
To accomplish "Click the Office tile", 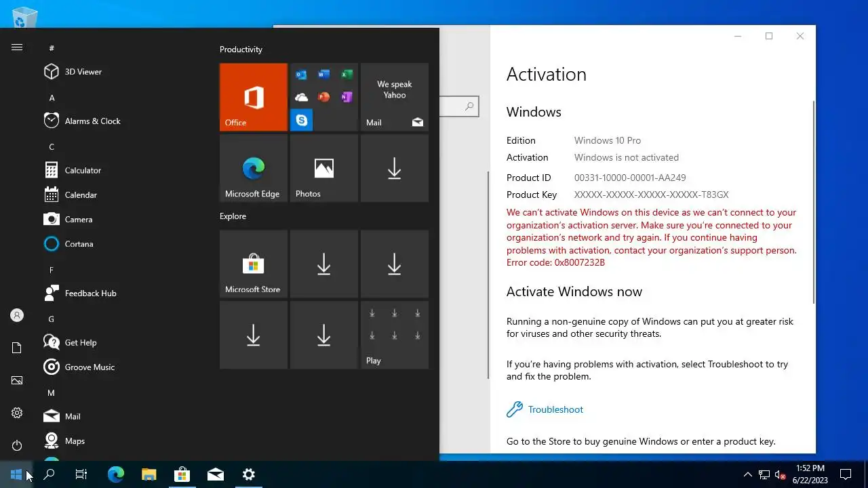I will click(x=254, y=97).
